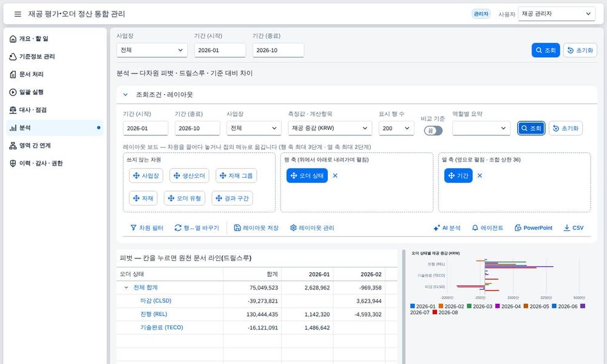Collapse the 조회조건·레이아웃 panel

tap(126, 95)
